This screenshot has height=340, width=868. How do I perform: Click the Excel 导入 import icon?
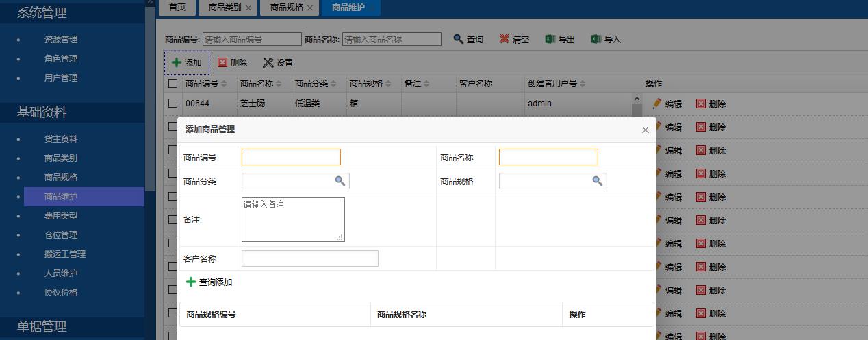coord(596,39)
